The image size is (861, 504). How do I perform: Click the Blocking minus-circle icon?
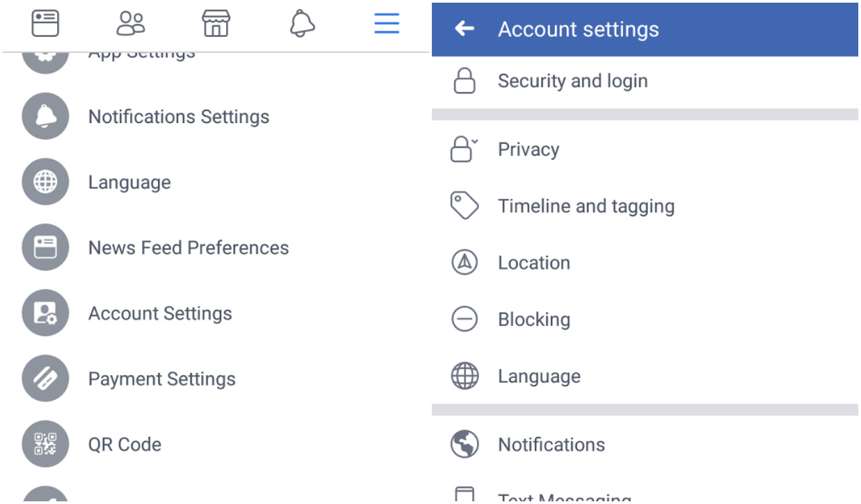coord(464,319)
